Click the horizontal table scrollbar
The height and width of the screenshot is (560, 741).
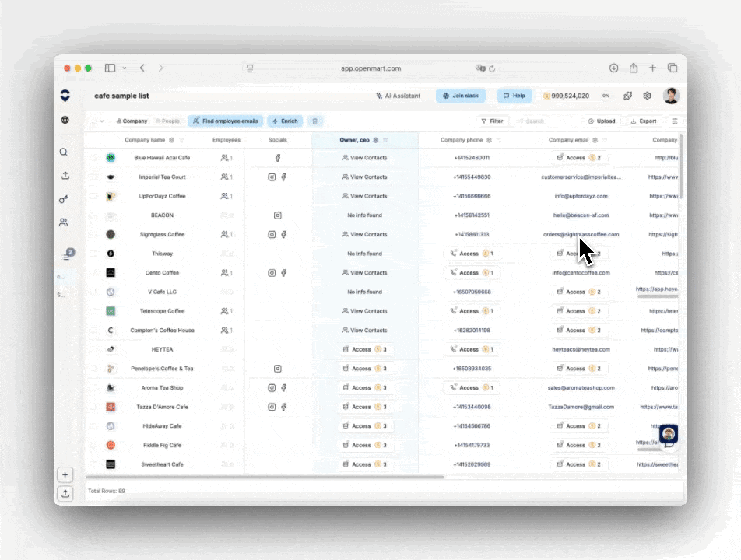pos(265,477)
